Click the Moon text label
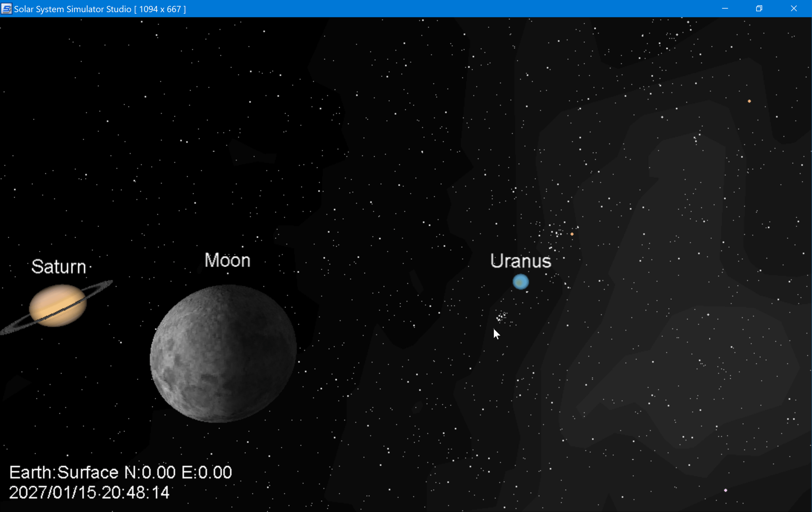Viewport: 812px width, 512px height. [227, 261]
